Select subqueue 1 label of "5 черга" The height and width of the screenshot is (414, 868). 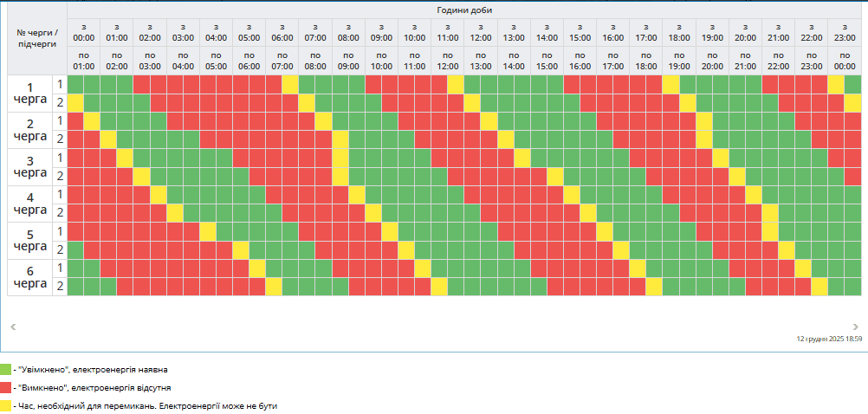click(60, 231)
